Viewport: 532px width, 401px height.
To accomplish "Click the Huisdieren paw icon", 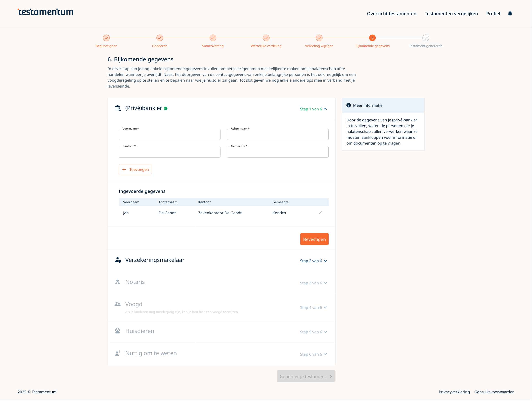I will pos(117,331).
